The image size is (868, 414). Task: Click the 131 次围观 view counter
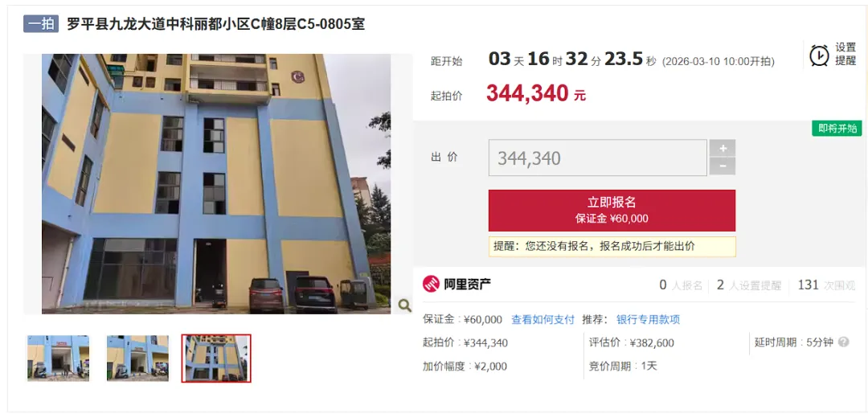click(826, 285)
